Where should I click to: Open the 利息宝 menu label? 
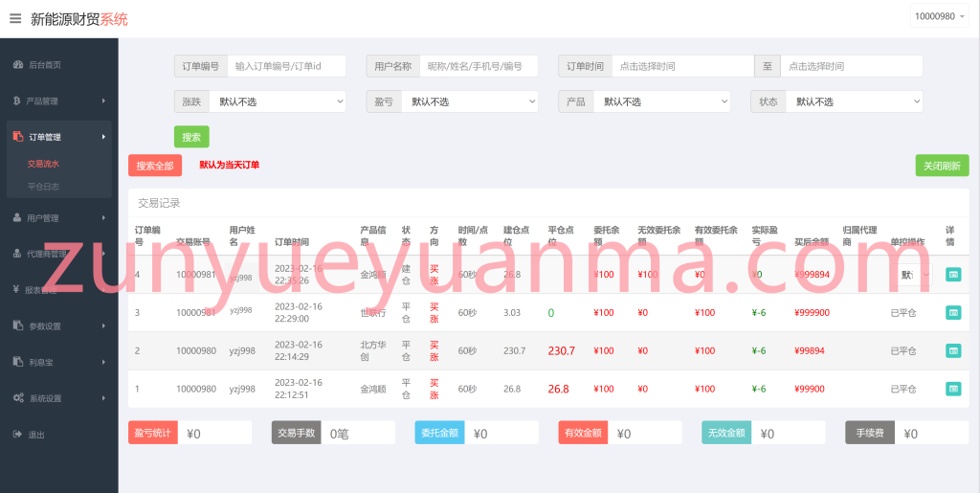(x=40, y=362)
